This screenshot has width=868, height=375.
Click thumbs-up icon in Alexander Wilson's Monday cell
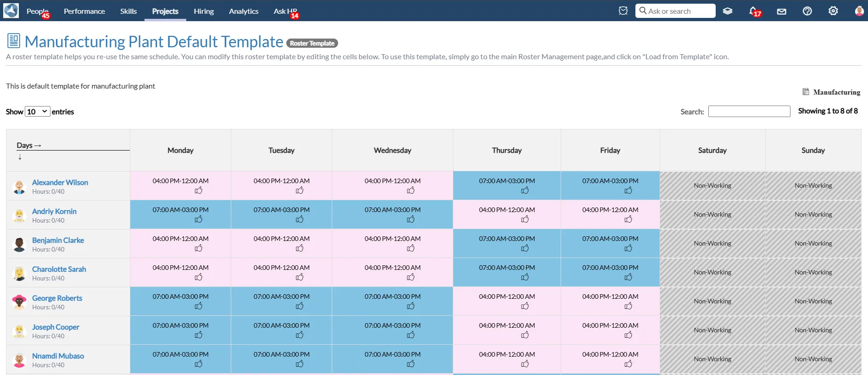pos(199,190)
